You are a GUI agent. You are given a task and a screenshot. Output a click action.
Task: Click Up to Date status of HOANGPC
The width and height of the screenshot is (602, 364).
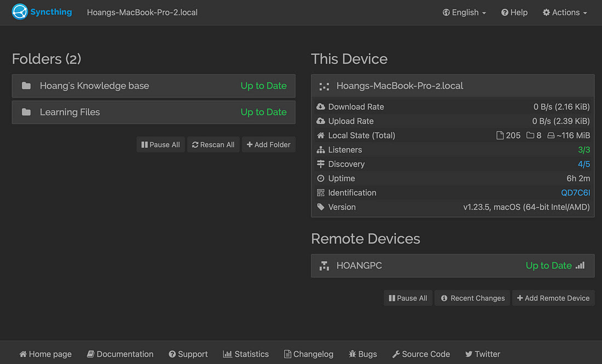click(x=548, y=265)
